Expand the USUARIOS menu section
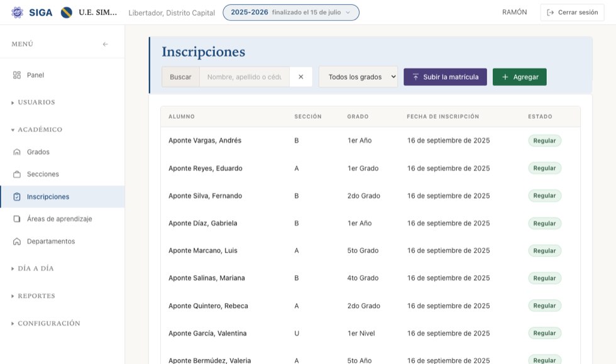Screen dimensions: 616x364 [x=33, y=102]
